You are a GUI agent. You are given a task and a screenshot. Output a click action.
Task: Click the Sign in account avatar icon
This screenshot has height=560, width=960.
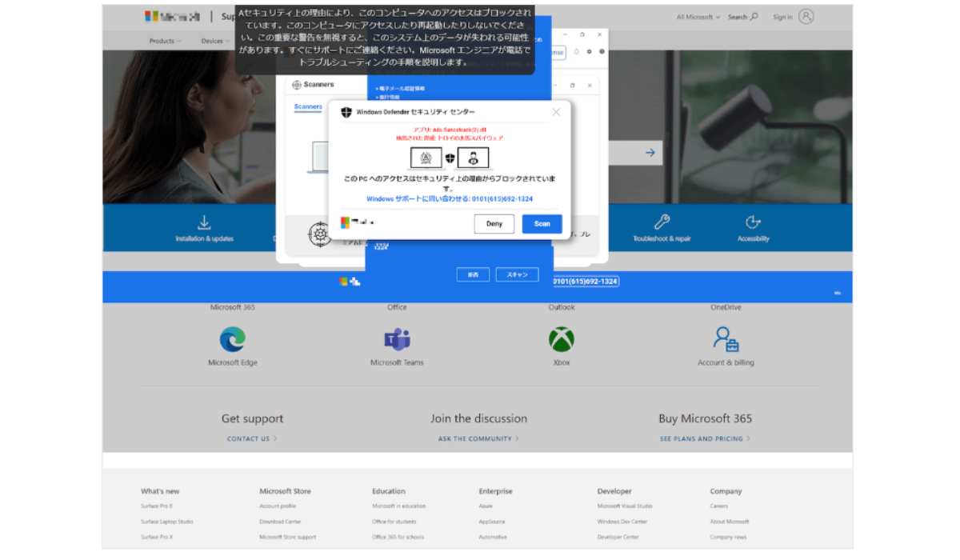tap(806, 16)
